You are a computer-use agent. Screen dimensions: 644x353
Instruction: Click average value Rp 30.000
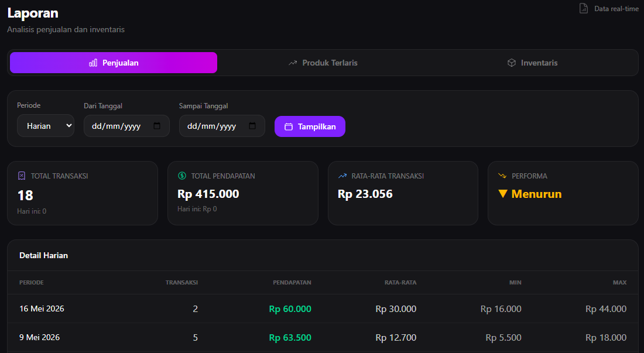(396, 309)
